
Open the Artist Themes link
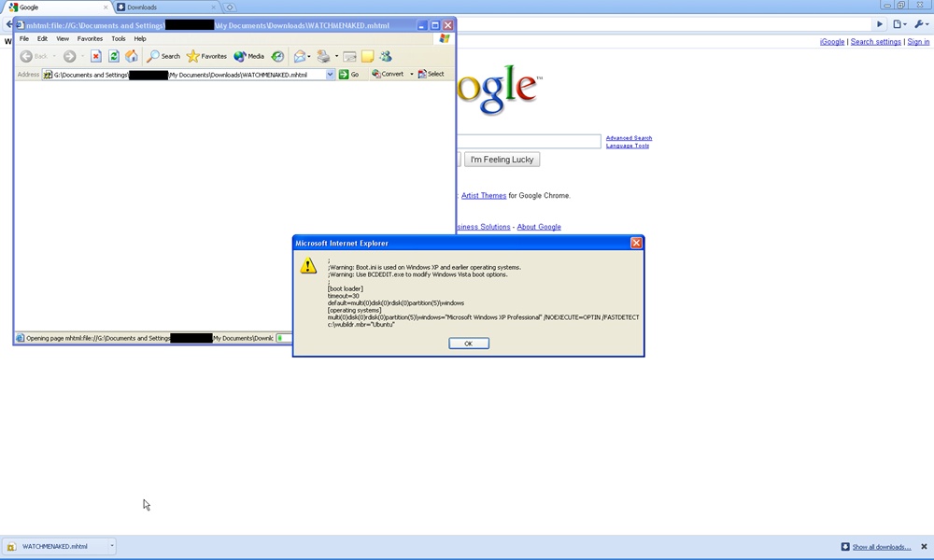point(484,196)
